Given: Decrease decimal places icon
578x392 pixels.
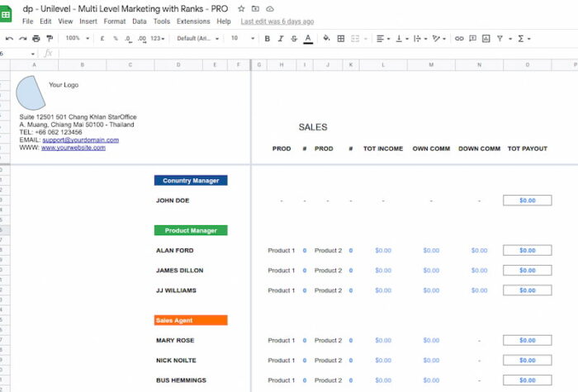Looking at the screenshot, I should (x=128, y=39).
